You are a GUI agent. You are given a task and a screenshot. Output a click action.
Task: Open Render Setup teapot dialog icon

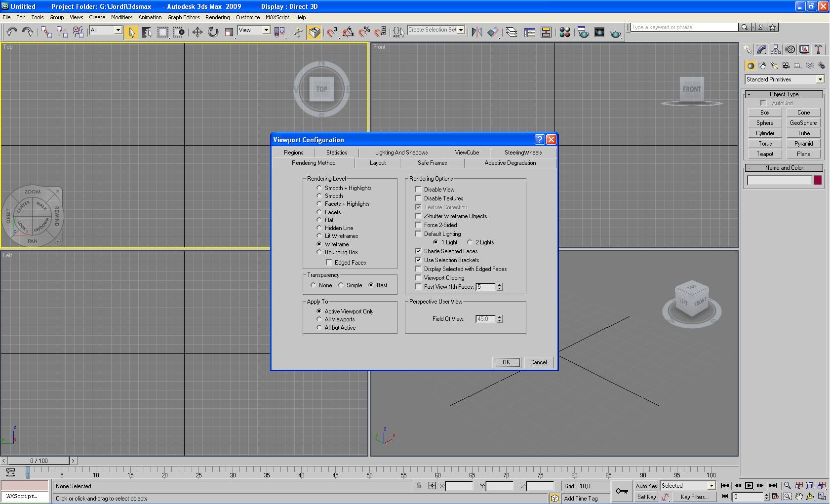[583, 32]
